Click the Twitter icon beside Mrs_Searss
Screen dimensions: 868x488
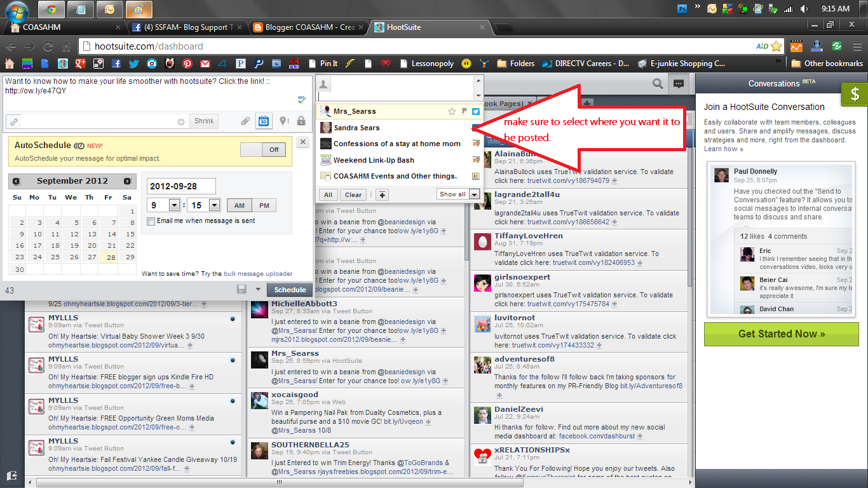point(477,111)
